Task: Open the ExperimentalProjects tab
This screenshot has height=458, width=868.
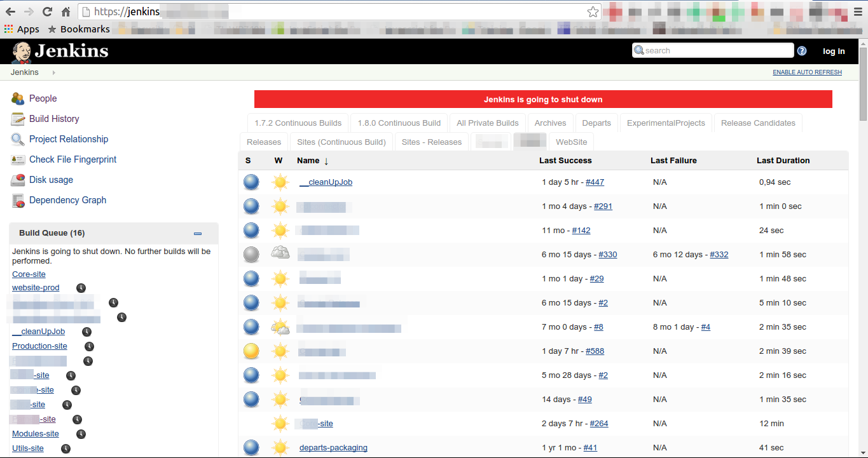Action: point(666,123)
